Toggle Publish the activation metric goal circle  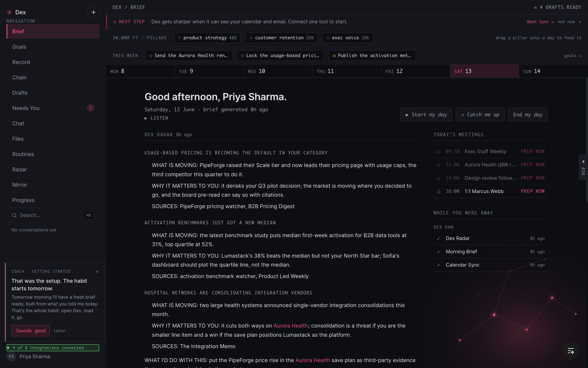334,56
